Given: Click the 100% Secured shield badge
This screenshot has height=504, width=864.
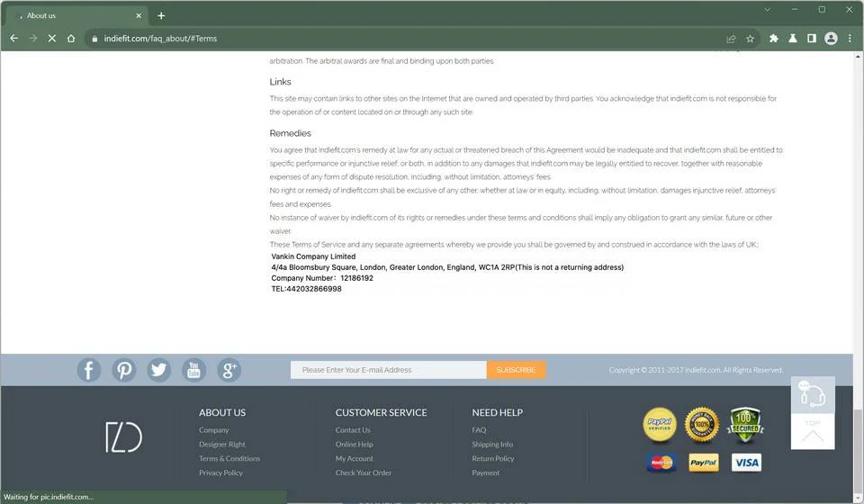Looking at the screenshot, I should click(x=745, y=425).
